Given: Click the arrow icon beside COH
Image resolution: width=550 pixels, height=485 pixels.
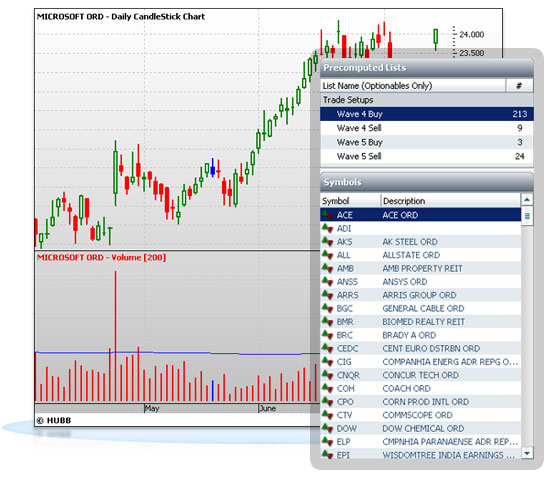Looking at the screenshot, I should point(327,388).
